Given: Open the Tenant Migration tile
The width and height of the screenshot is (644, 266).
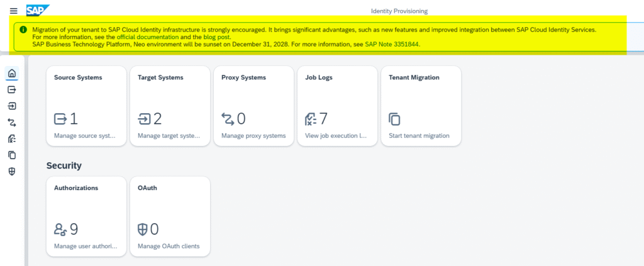Looking at the screenshot, I should [421, 106].
